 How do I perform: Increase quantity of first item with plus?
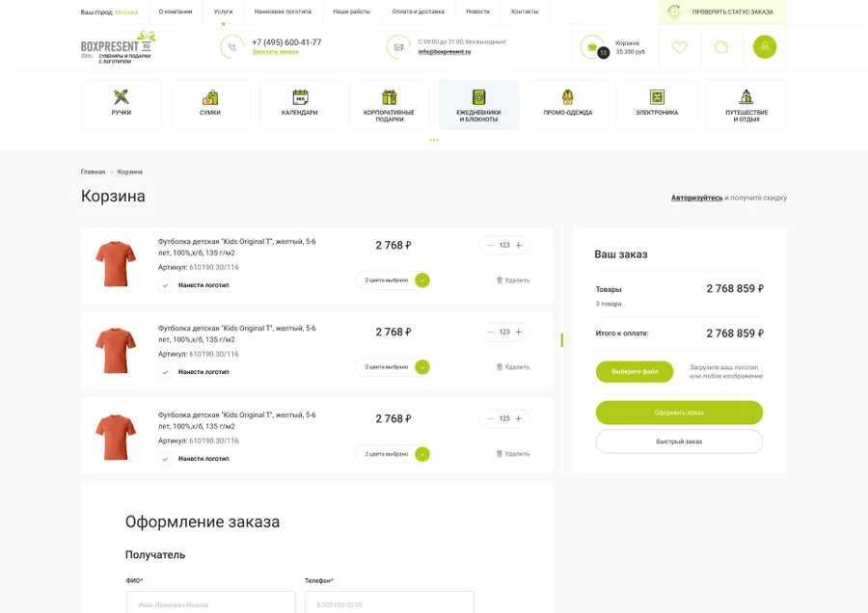coord(519,245)
